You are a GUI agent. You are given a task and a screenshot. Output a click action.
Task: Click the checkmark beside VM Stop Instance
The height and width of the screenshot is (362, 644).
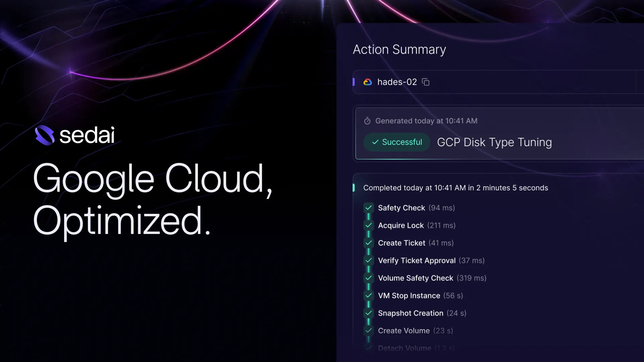click(x=369, y=296)
